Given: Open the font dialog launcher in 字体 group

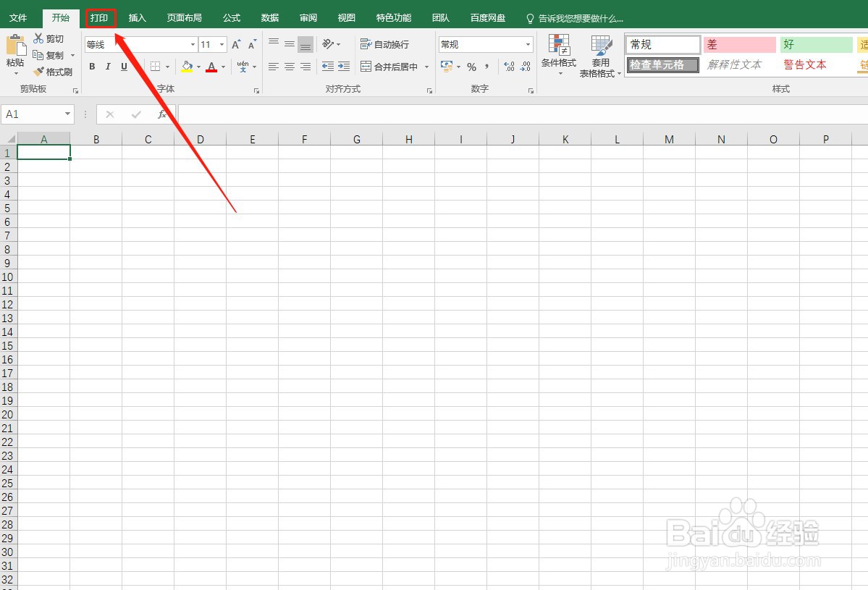Looking at the screenshot, I should coord(257,90).
